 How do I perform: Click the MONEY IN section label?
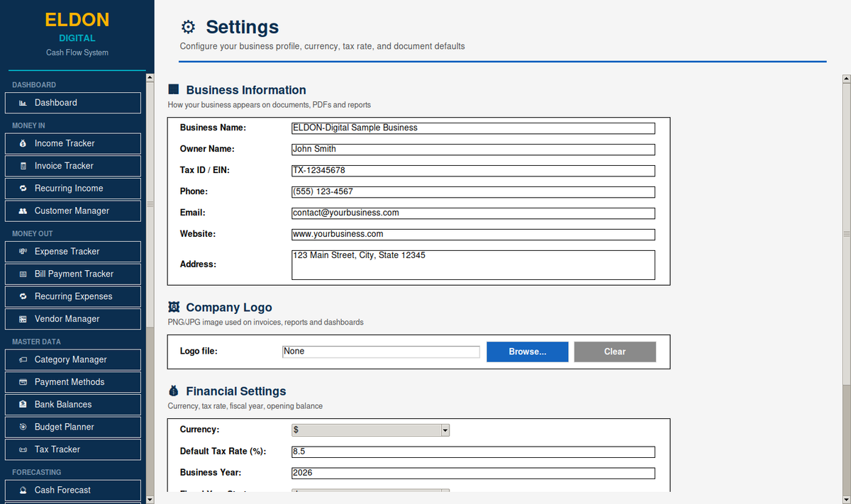point(28,125)
